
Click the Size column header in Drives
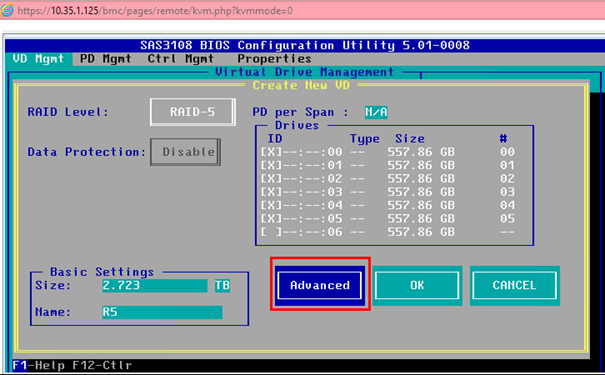pyautogui.click(x=410, y=139)
